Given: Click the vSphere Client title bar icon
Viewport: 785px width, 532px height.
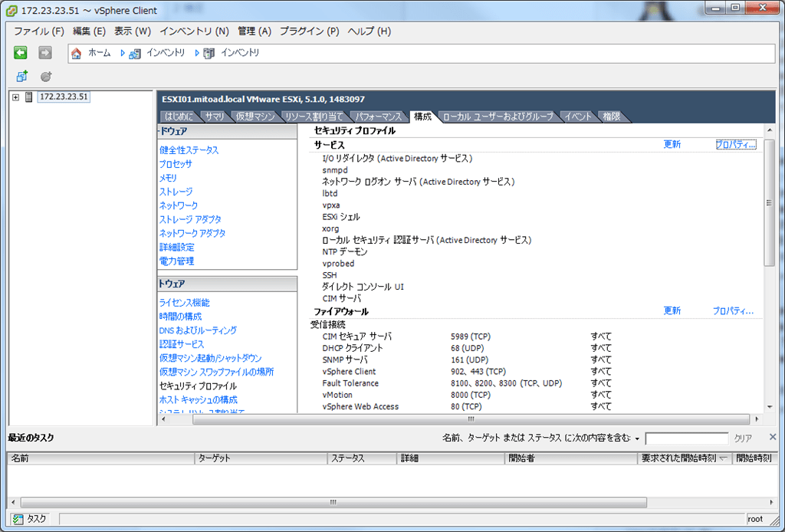Looking at the screenshot, I should coord(11,11).
